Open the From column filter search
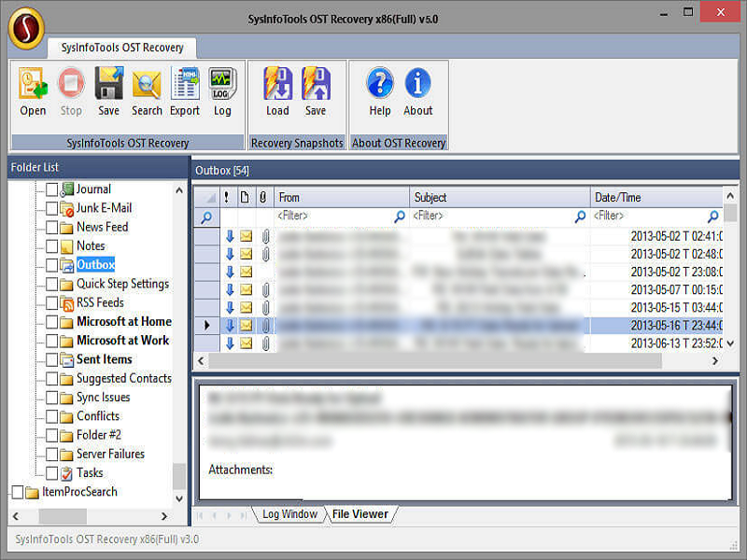747x560 pixels. pos(400,216)
